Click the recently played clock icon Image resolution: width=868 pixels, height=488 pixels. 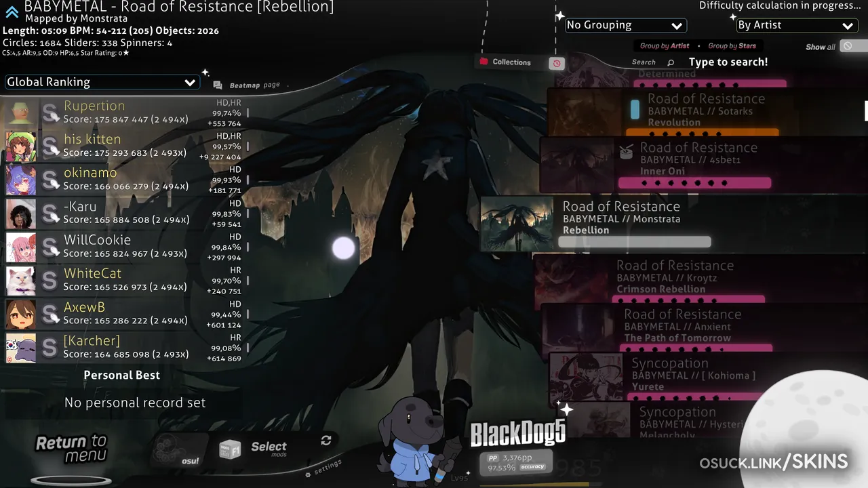click(x=557, y=63)
